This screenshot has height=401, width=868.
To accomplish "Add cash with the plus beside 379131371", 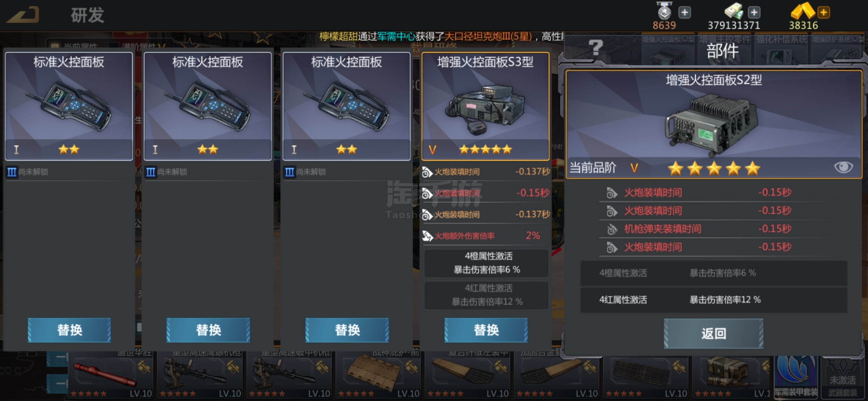I will click(x=754, y=12).
